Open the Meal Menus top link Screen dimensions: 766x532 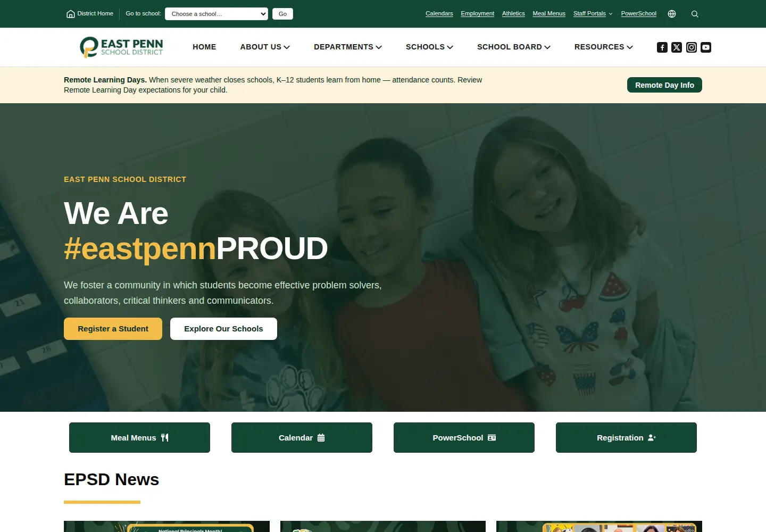(549, 14)
